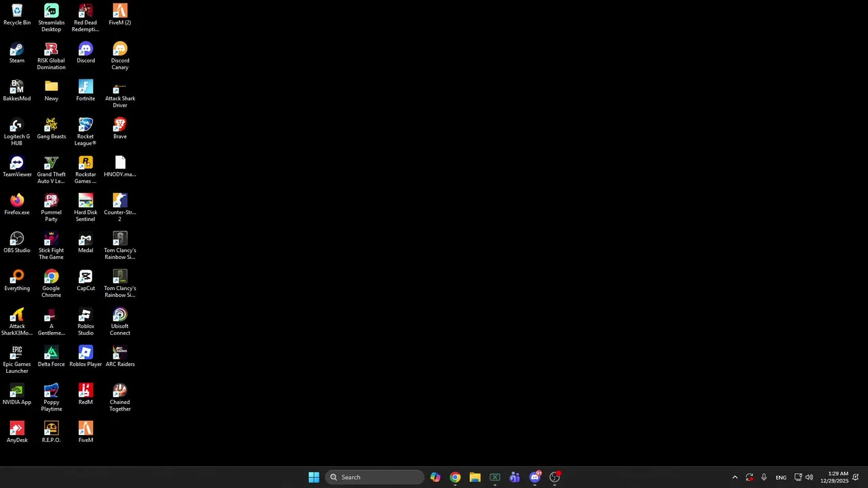This screenshot has height=488, width=868.
Task: Click the Epic Games Launcher icon
Action: pos(17,360)
